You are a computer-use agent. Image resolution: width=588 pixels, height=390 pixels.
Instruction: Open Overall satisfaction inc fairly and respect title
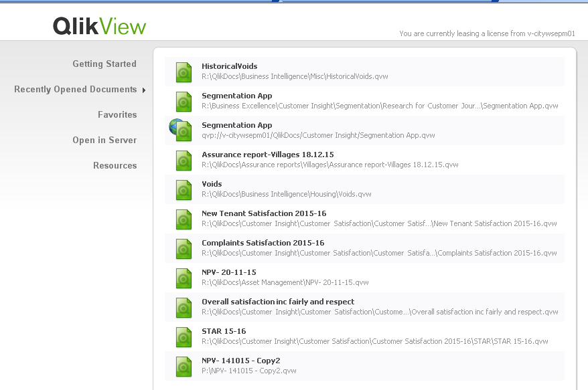[278, 302]
